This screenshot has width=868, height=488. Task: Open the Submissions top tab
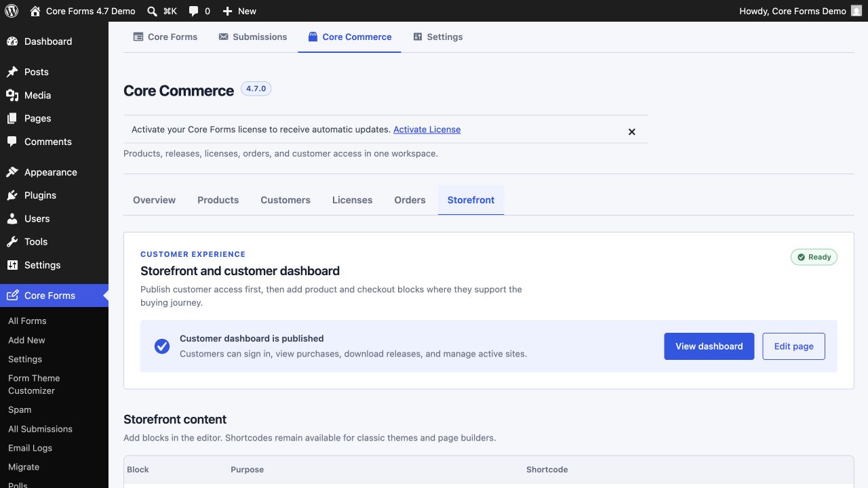pyautogui.click(x=253, y=37)
